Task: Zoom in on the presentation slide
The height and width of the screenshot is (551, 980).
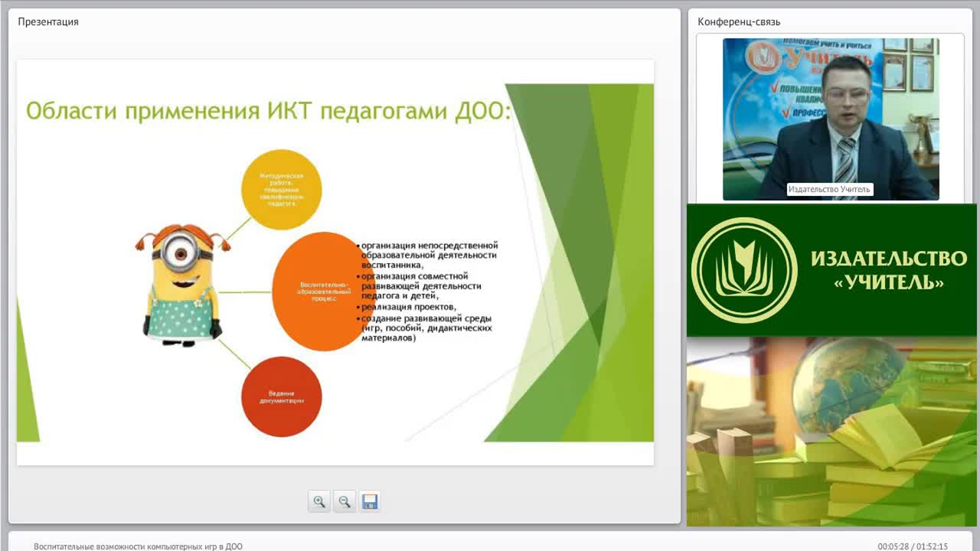Action: tap(319, 501)
